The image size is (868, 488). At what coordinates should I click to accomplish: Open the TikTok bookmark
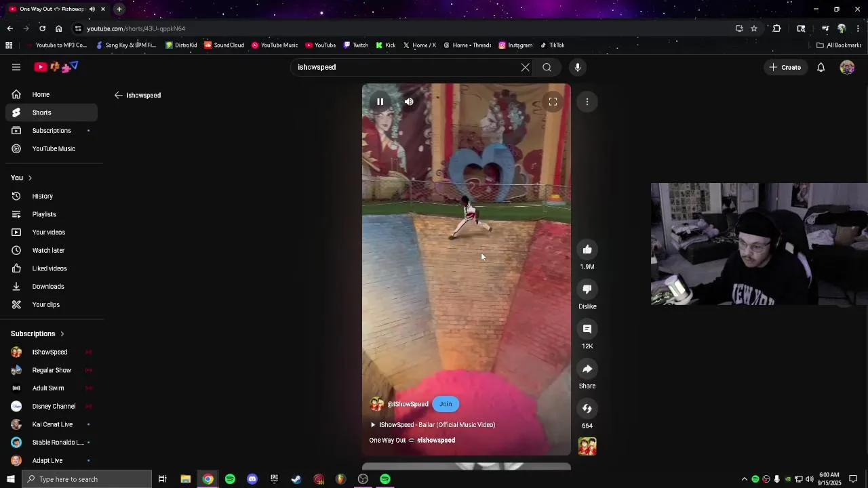pos(552,45)
